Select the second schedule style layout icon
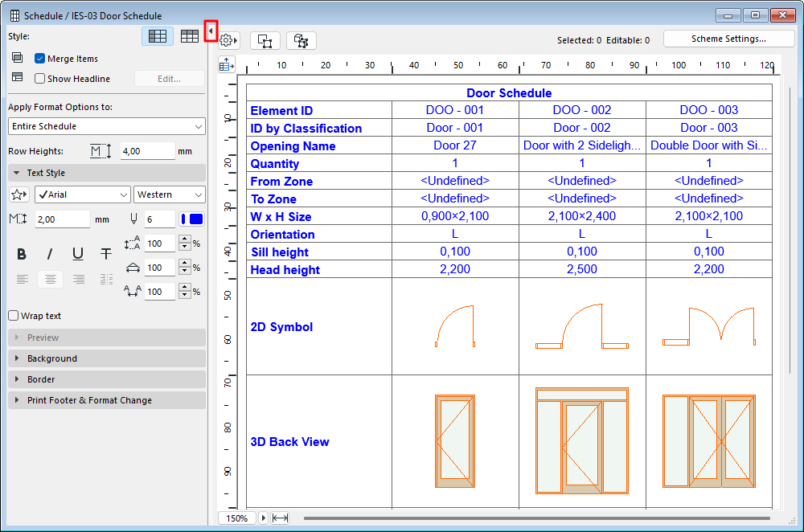 (190, 36)
